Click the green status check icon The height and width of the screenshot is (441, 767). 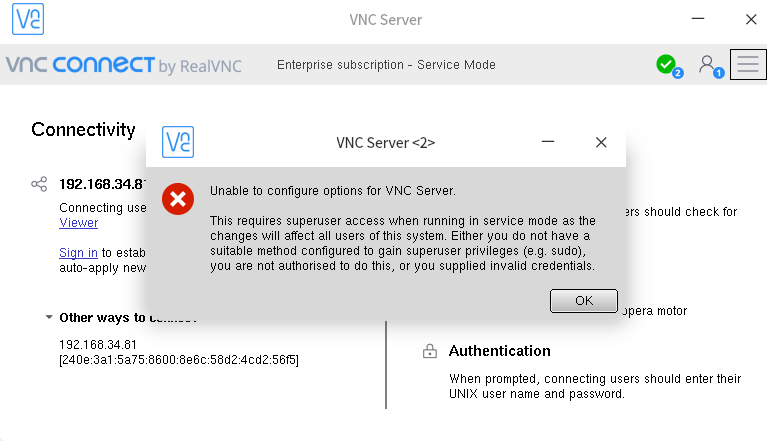666,65
